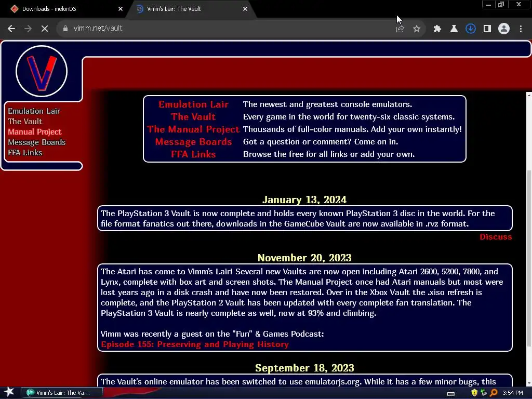Open Episode 155: Preserving and Playing History

[195, 344]
